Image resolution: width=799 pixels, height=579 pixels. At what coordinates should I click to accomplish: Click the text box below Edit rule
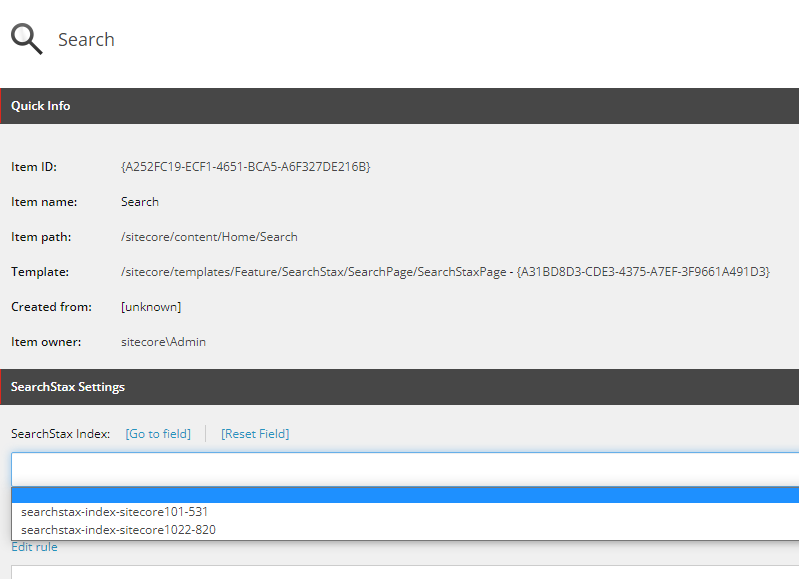coord(405,572)
